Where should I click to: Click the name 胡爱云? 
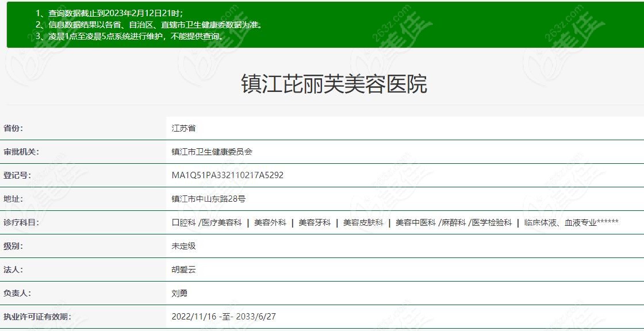point(183,270)
